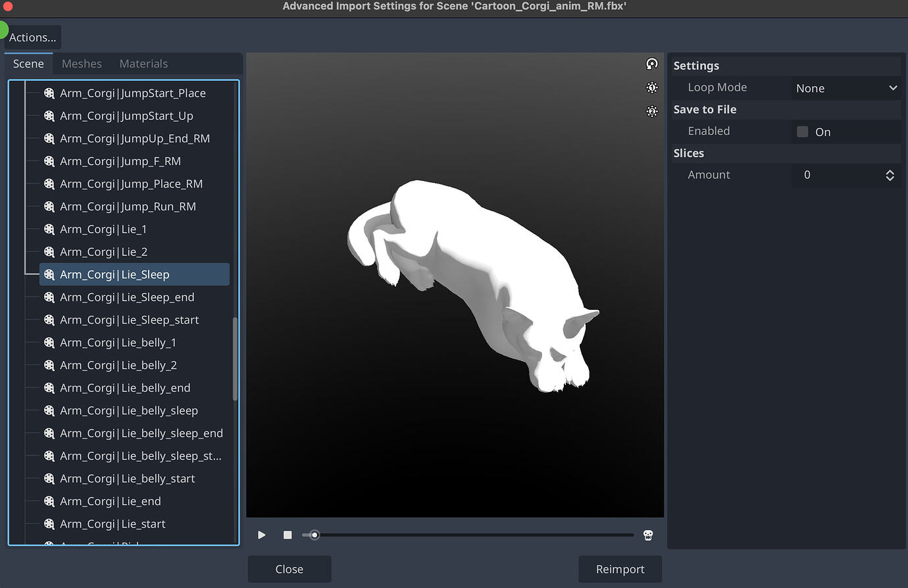Open the Actions... menu
The height and width of the screenshot is (588, 908).
click(x=32, y=37)
